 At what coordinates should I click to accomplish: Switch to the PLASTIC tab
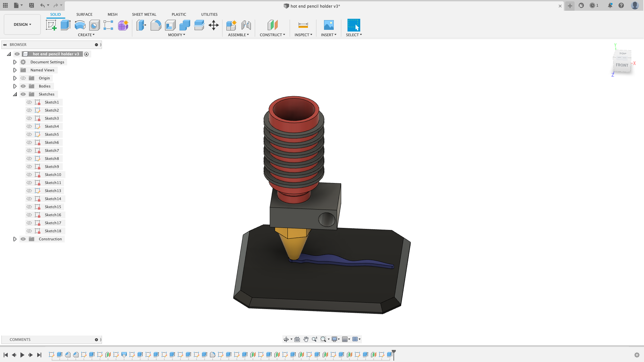tap(179, 14)
